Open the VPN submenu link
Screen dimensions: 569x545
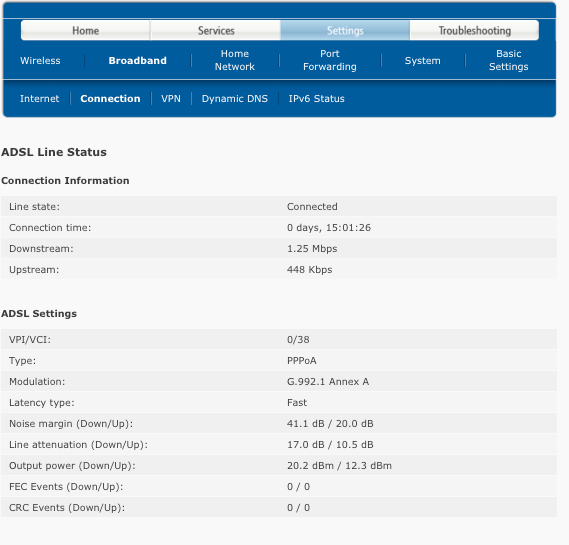click(x=171, y=99)
